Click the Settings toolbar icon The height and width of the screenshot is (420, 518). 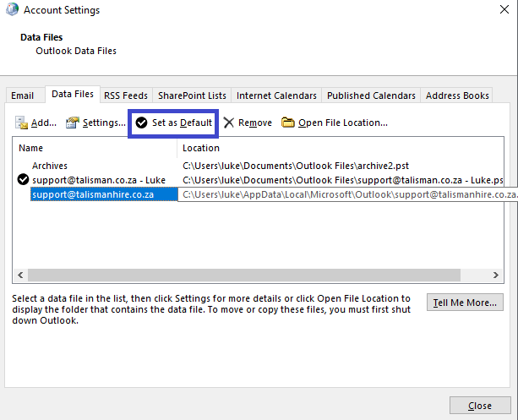73,123
